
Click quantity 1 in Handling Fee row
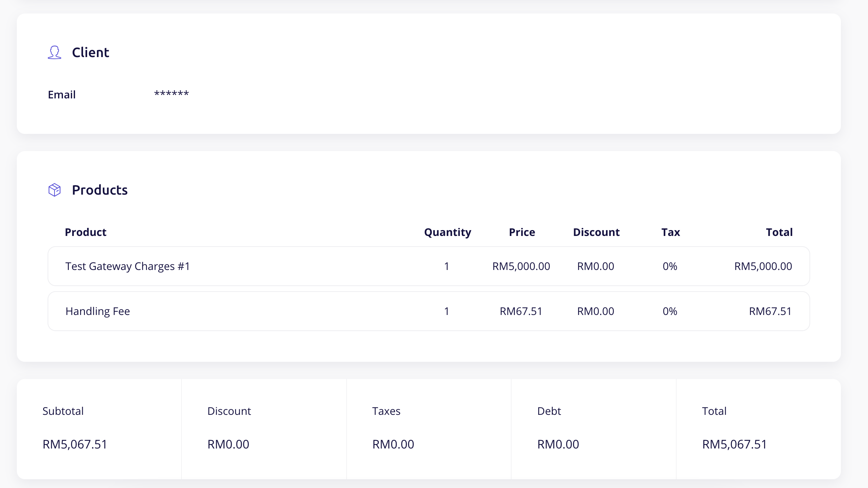[446, 311]
